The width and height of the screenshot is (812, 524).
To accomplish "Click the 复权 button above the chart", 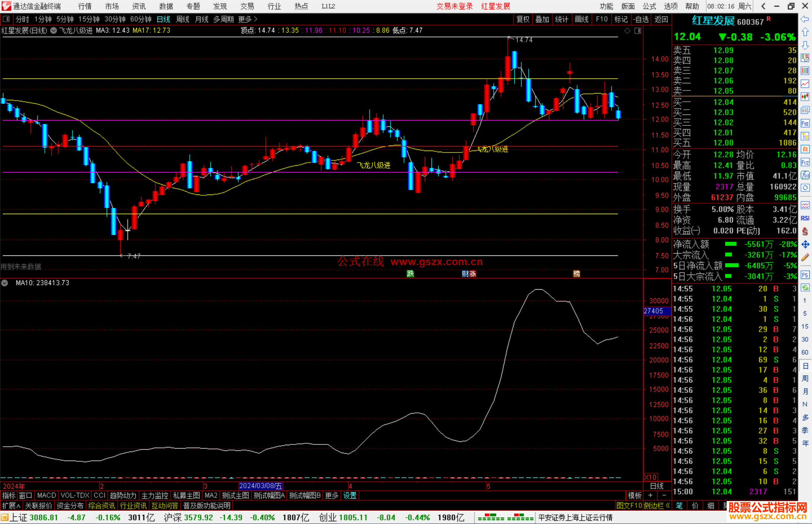I will [523, 19].
